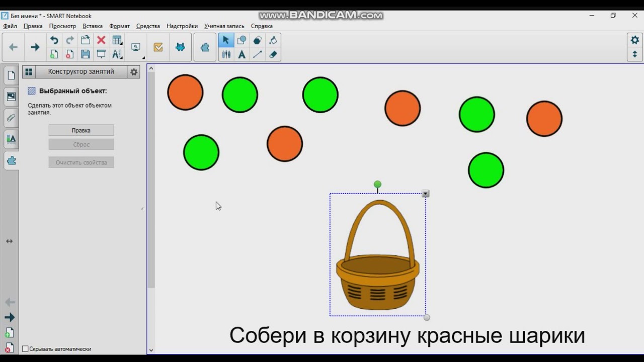Open the toolbar settings gear at top right
The height and width of the screenshot is (362, 644).
[x=634, y=40]
